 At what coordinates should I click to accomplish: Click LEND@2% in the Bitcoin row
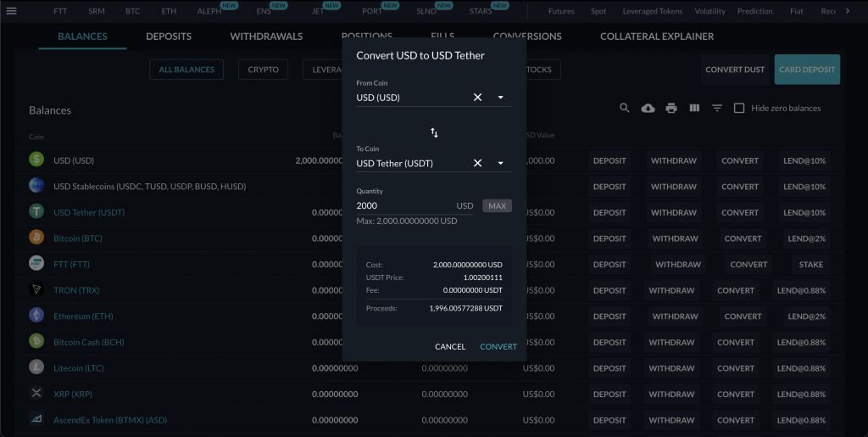click(807, 238)
